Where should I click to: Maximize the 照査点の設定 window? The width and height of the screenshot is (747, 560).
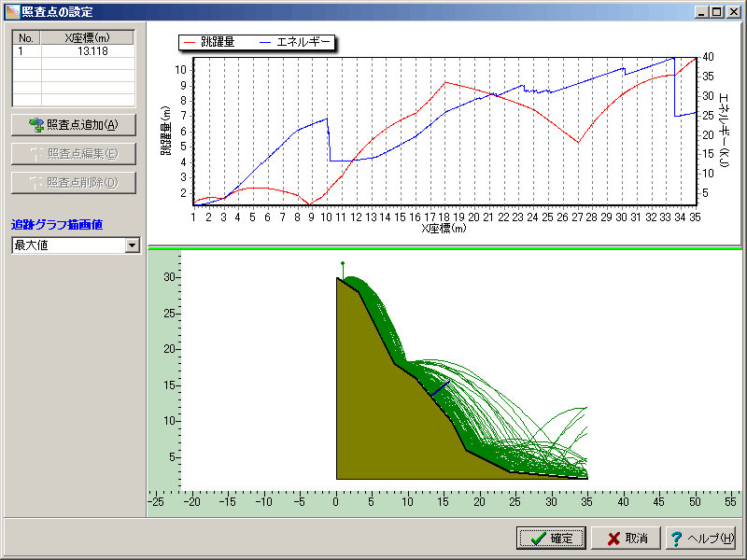point(716,12)
